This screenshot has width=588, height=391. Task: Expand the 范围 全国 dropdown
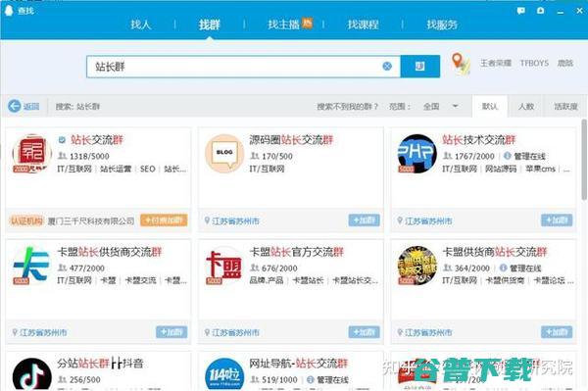(x=441, y=107)
